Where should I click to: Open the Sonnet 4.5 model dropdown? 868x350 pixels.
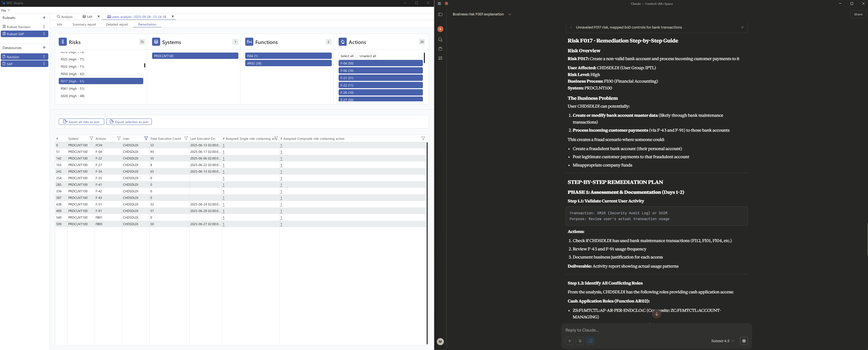pyautogui.click(x=722, y=341)
